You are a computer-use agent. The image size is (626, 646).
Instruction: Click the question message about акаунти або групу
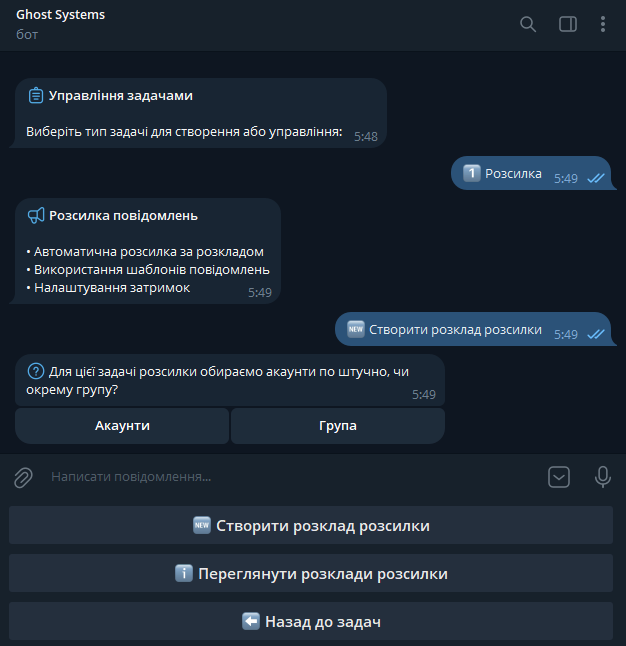(x=230, y=380)
